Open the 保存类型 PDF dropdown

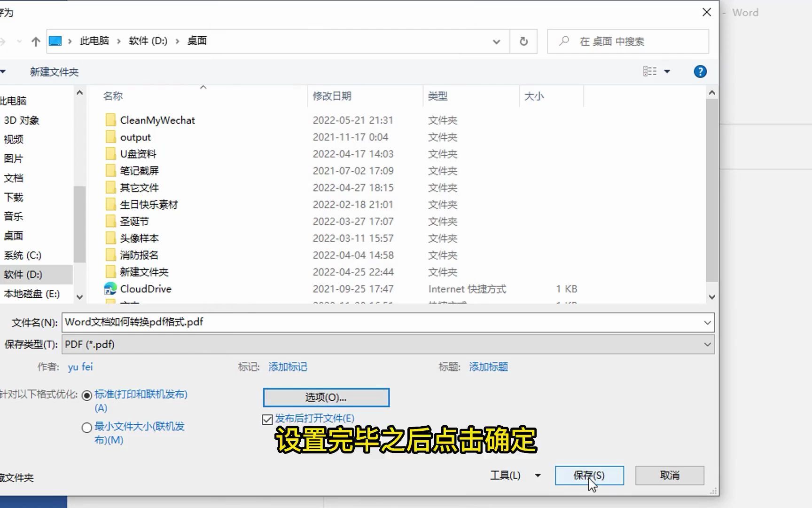707,344
